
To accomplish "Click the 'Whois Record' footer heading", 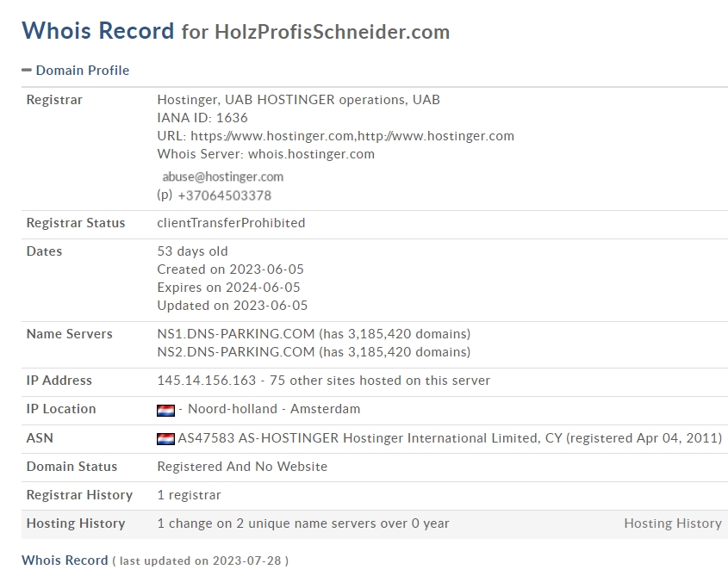I will pyautogui.click(x=65, y=561).
